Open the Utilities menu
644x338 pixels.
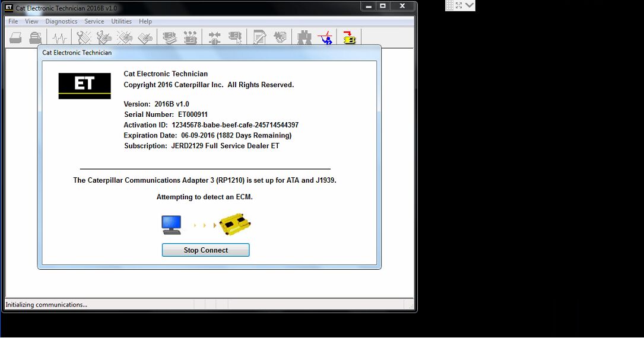(x=122, y=21)
